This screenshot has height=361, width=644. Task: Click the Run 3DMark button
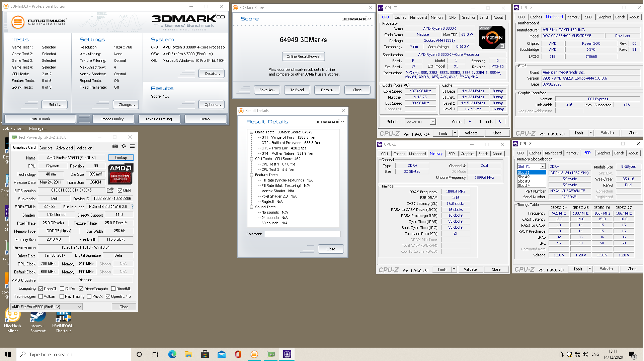pos(40,119)
